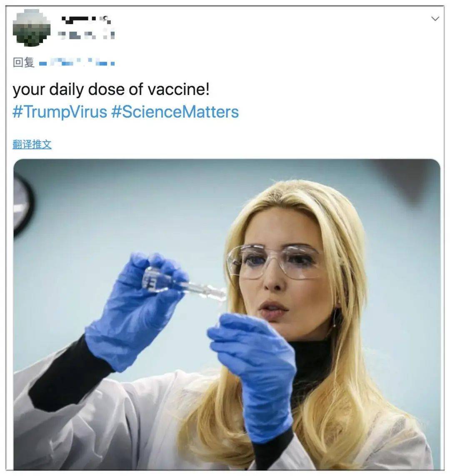This screenshot has width=450, height=476.
Task: Open the attached lab photo
Action: 227,314
